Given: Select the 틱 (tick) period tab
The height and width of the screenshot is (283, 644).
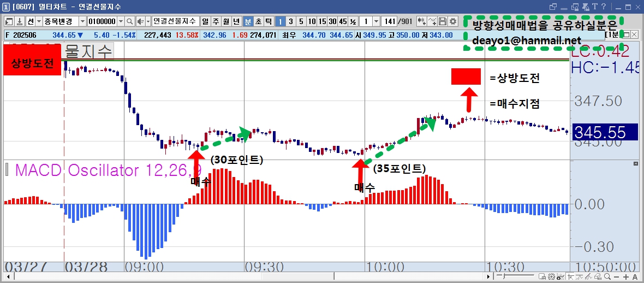Looking at the screenshot, I should coord(268,21).
